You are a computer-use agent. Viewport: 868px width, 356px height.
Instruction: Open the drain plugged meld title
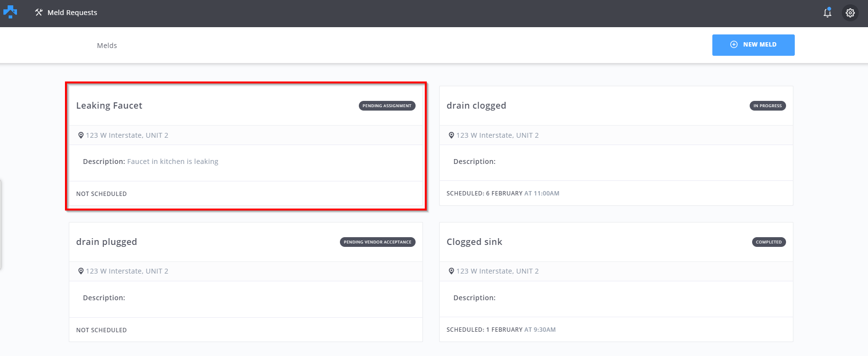(x=106, y=242)
